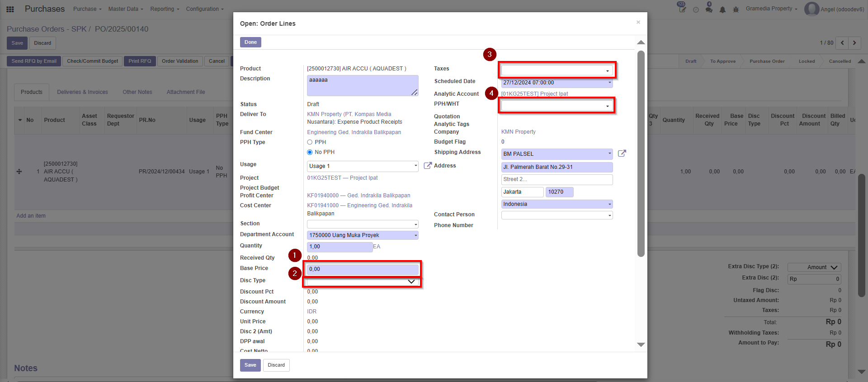
Task: Click the 10270 zip code field
Action: 559,192
